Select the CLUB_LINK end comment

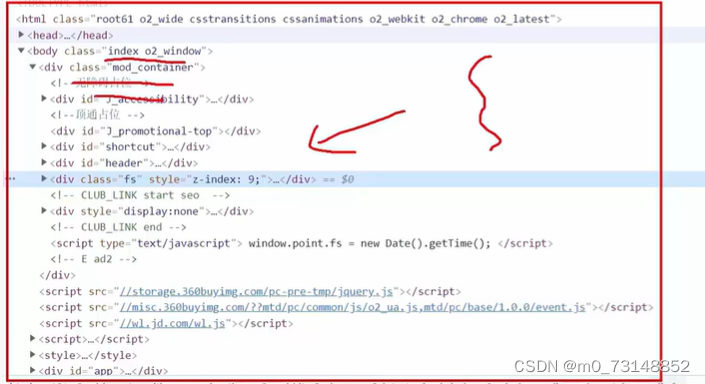click(x=119, y=227)
